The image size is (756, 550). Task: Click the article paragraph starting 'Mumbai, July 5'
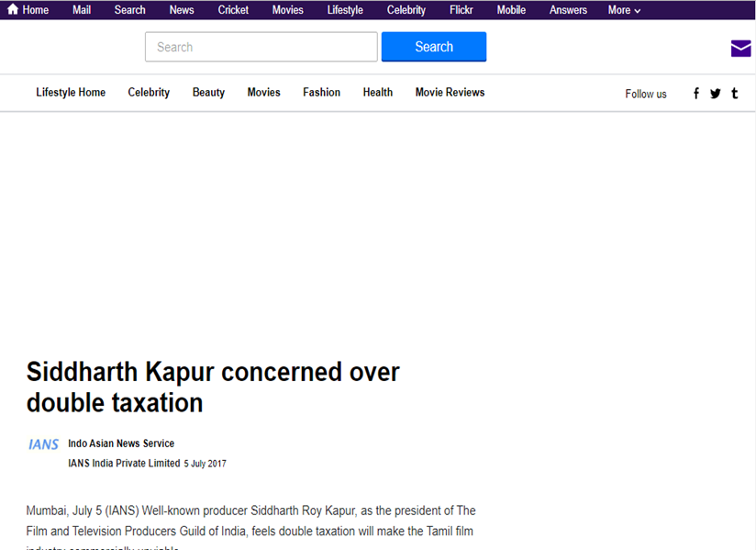coord(250,529)
